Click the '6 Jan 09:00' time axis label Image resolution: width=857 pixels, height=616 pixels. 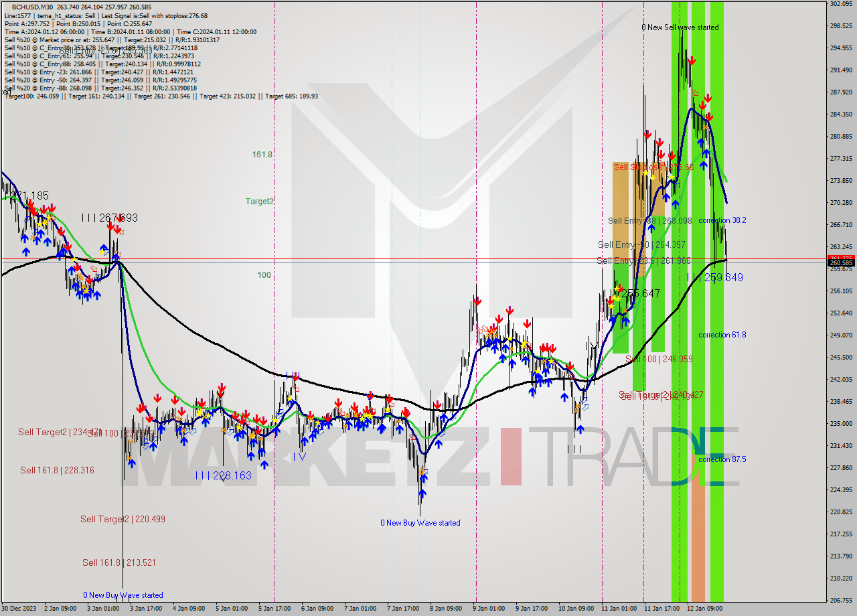tap(317, 609)
